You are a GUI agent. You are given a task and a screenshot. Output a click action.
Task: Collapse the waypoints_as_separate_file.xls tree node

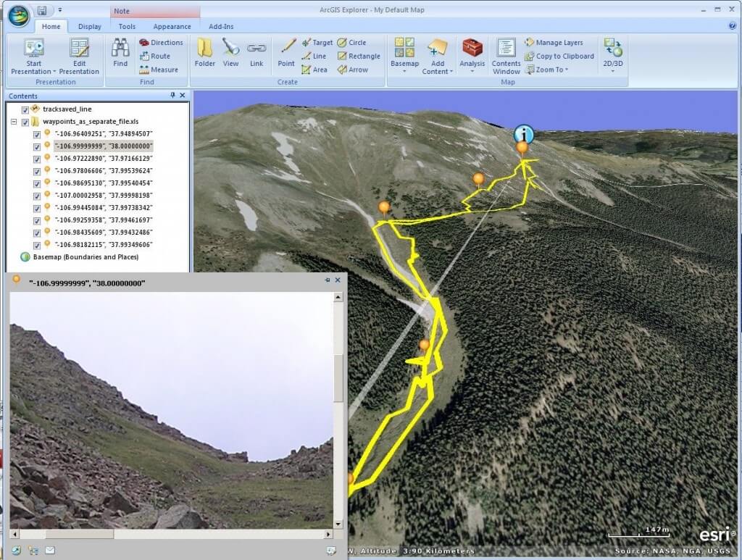click(x=14, y=122)
